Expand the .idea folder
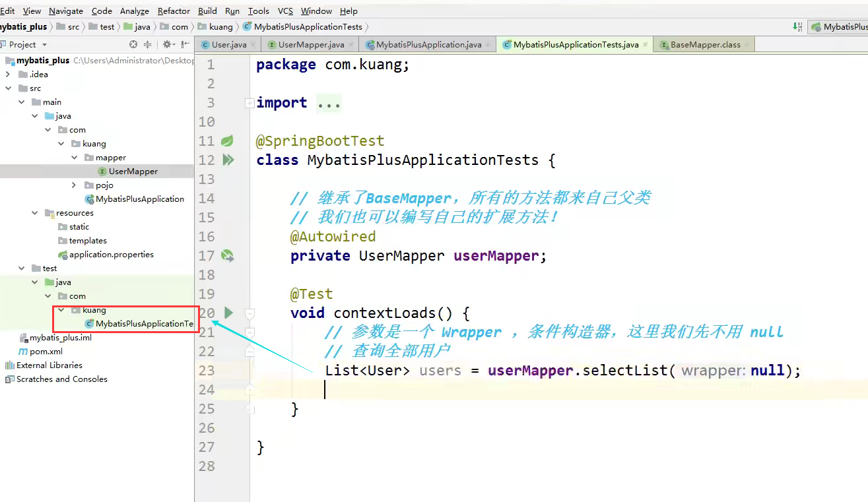The image size is (868, 502). point(7,75)
